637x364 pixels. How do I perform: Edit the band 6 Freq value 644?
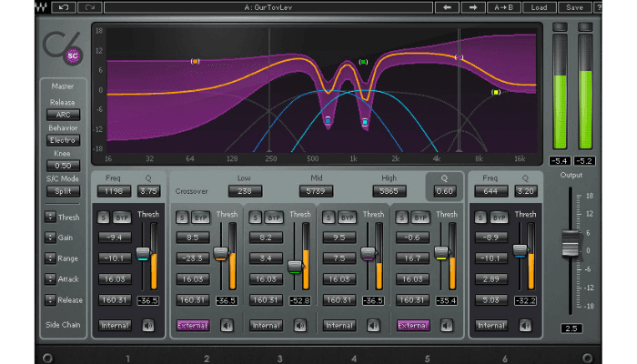490,191
